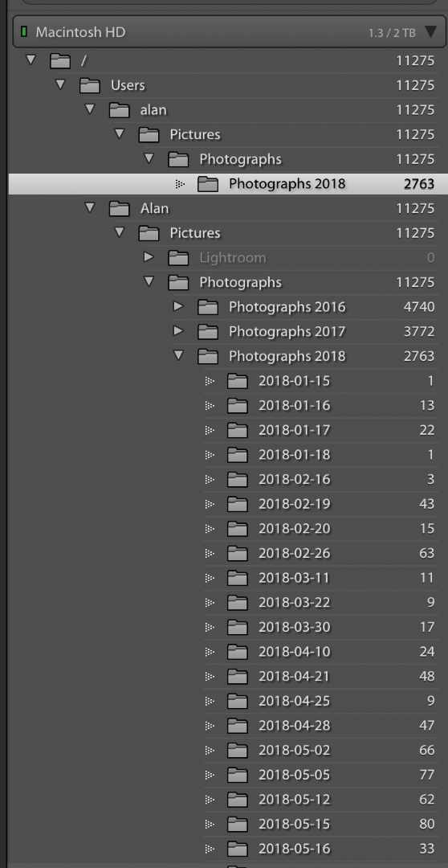
Task: Click the folder icon beside Users
Action: click(90, 86)
